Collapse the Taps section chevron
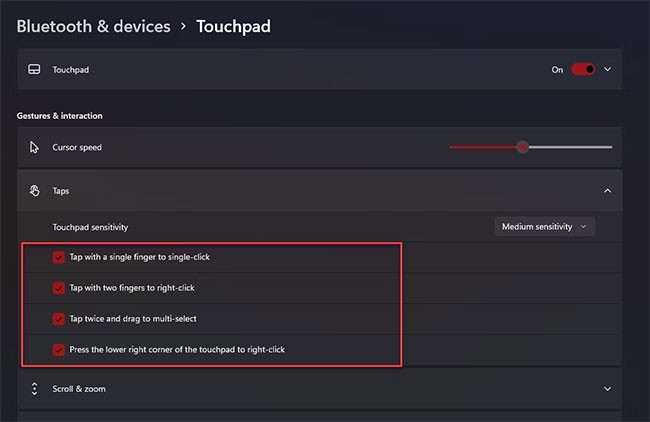The image size is (650, 422). point(607,190)
